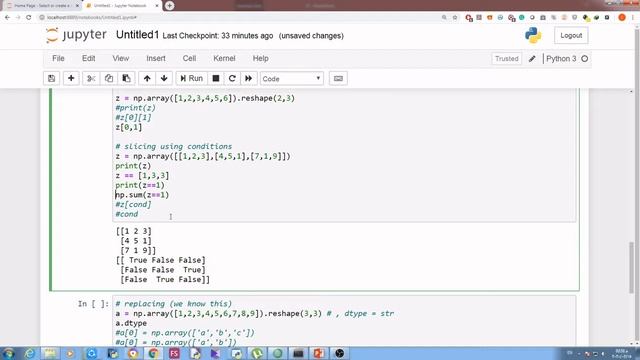Click the Python logo in the header

pyautogui.click(x=533, y=36)
